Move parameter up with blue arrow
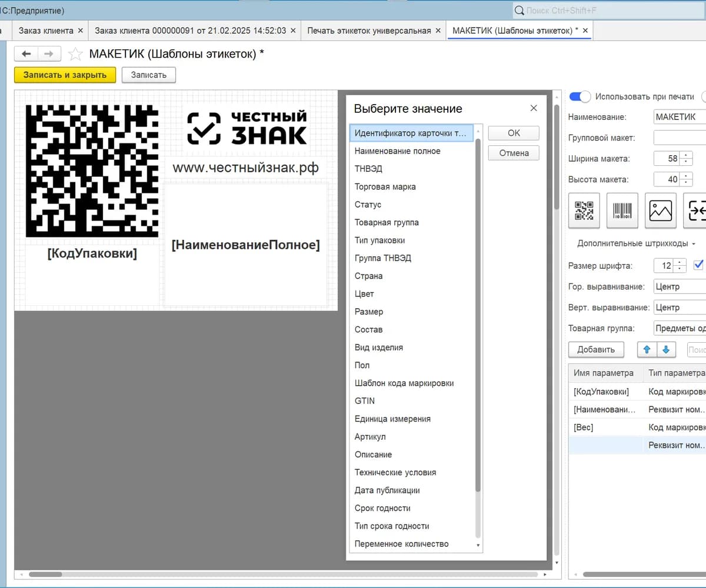 point(647,349)
